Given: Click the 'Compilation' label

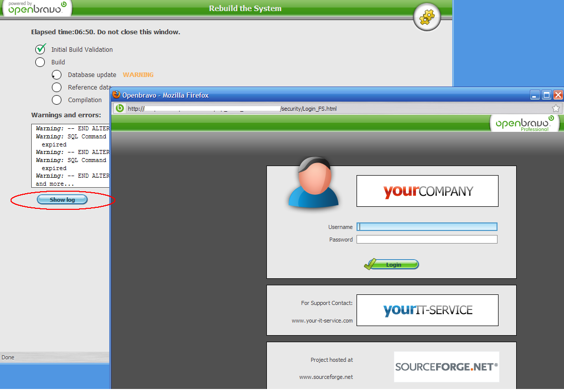Looking at the screenshot, I should tap(85, 100).
